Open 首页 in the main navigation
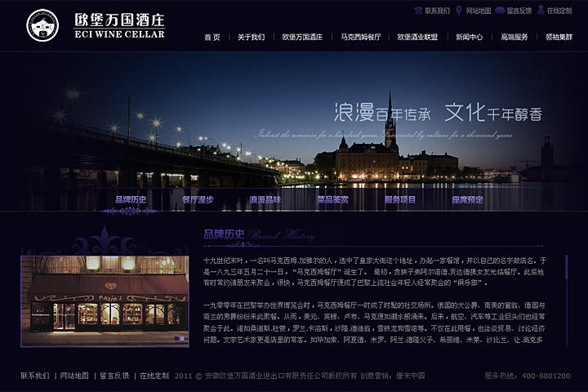Viewport: 588px width, 392px height. (x=212, y=38)
